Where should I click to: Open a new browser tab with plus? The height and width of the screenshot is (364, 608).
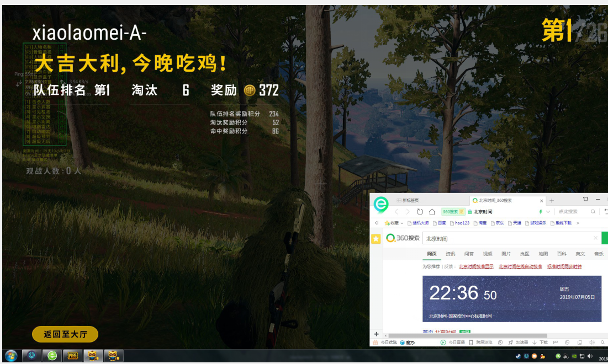(551, 201)
